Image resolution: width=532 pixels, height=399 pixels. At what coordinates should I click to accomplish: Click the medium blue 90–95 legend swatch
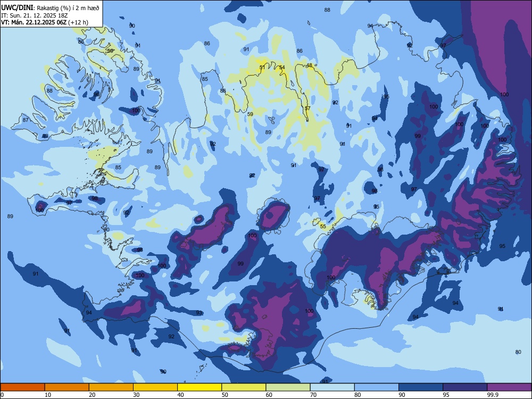tap(421, 387)
